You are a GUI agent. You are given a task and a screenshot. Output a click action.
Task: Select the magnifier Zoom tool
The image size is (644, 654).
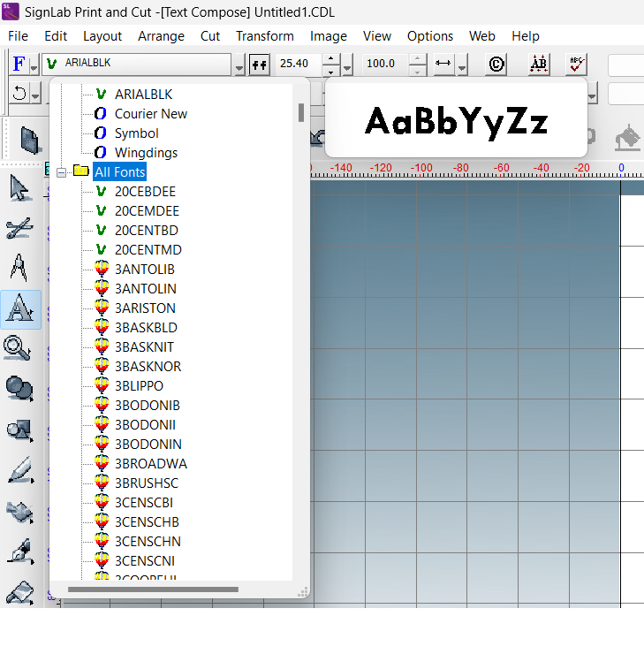[x=17, y=348]
